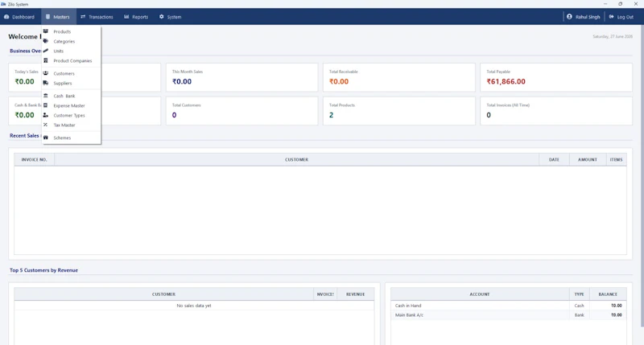The height and width of the screenshot is (345, 644).
Task: Click the Units ruler icon
Action: tap(46, 51)
